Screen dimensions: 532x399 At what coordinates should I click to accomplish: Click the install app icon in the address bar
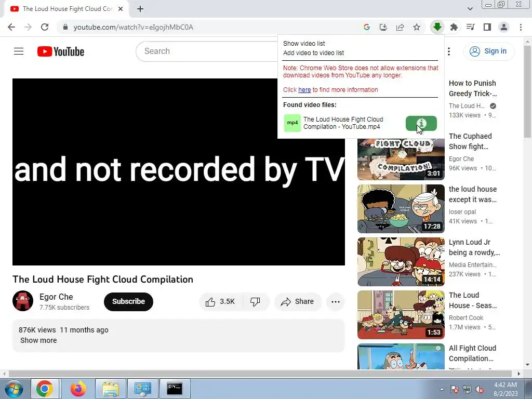click(x=383, y=27)
